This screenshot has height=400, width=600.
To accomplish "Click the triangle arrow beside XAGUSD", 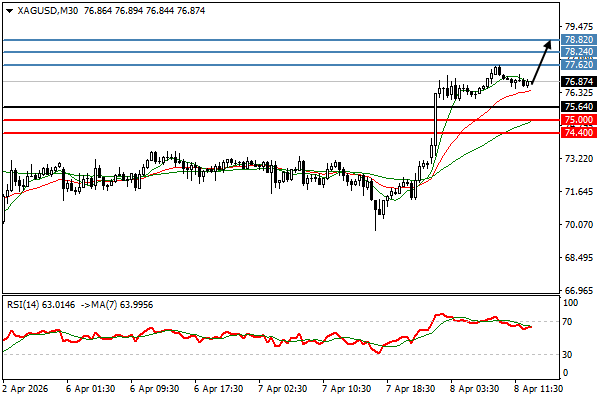I will click(7, 9).
